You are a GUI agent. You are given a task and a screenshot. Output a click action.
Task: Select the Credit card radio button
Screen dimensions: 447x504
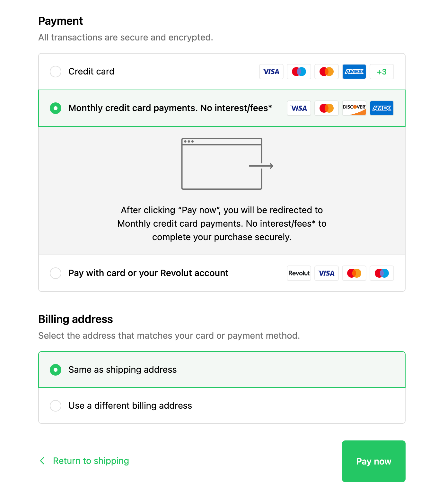(x=56, y=72)
